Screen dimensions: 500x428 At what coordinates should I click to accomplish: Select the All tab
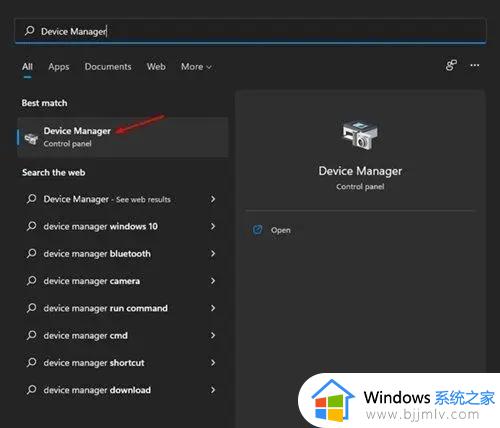click(x=27, y=67)
